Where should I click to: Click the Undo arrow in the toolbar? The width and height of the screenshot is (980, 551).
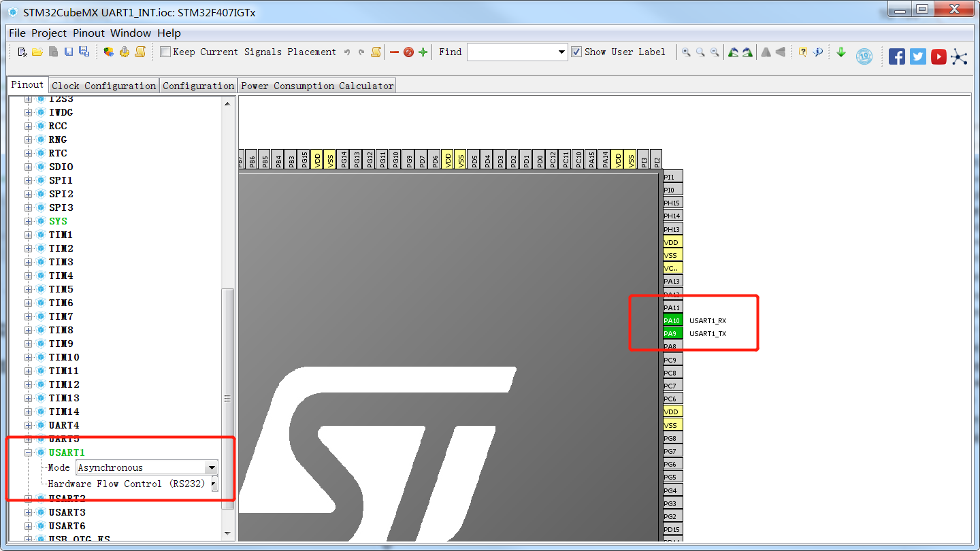tap(347, 52)
